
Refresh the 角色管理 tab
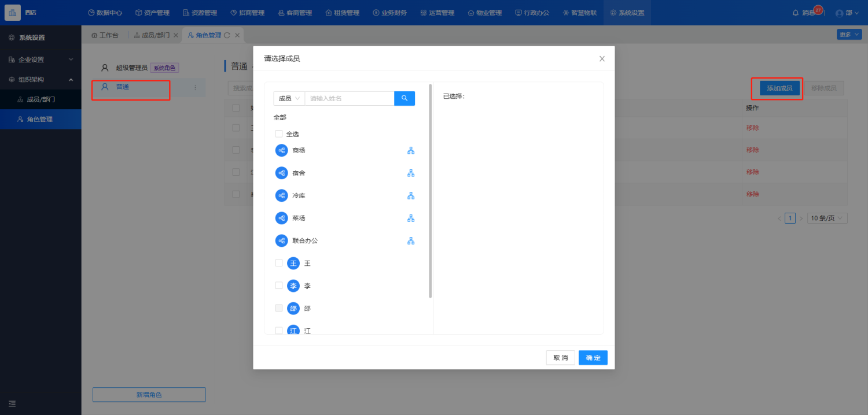(x=227, y=35)
